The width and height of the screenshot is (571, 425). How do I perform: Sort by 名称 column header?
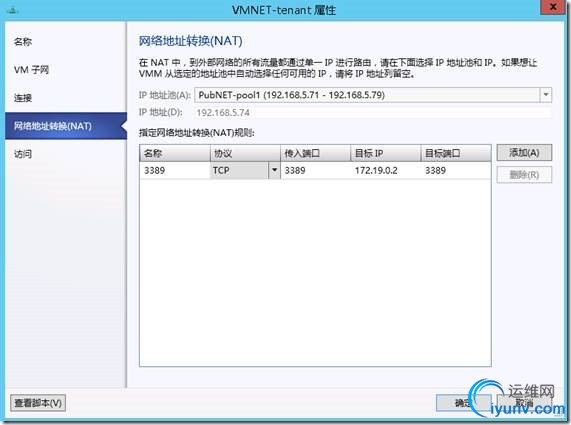click(x=175, y=153)
